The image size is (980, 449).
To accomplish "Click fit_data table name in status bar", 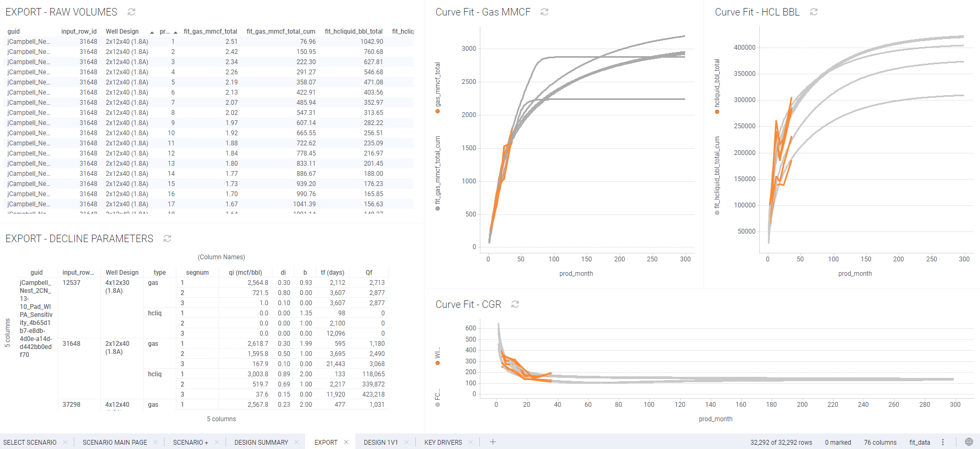I will [919, 442].
